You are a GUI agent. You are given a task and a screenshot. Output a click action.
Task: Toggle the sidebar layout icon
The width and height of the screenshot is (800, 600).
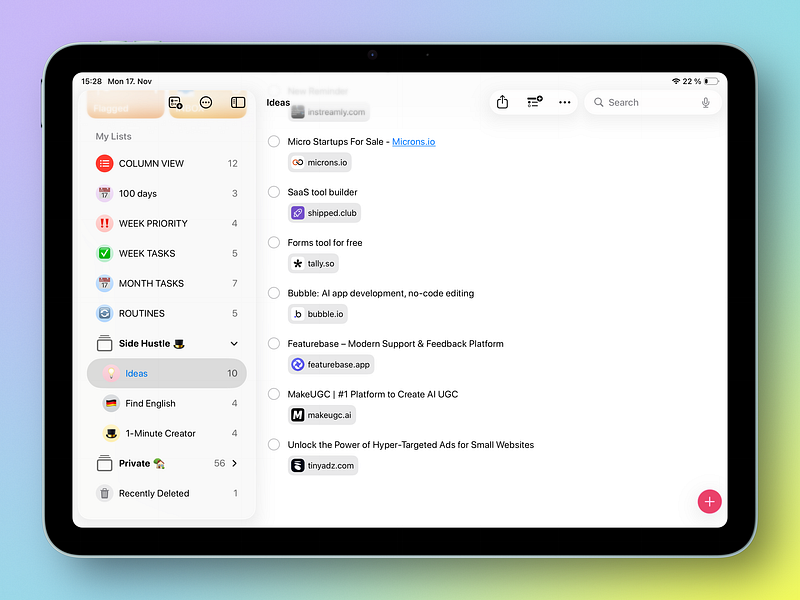[x=237, y=102]
